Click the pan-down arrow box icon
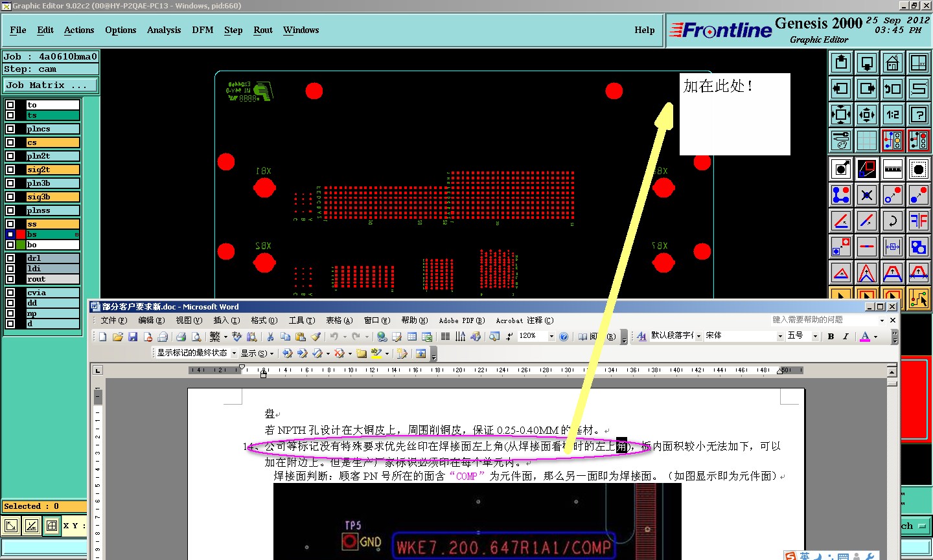This screenshot has width=933, height=560. [x=867, y=63]
